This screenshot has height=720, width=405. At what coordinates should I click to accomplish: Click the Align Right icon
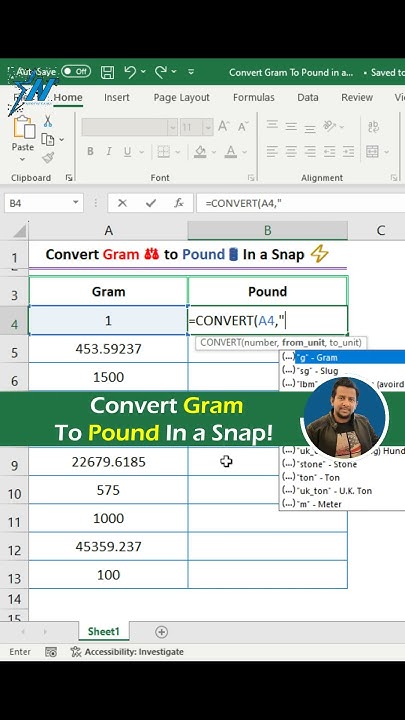tap(310, 151)
